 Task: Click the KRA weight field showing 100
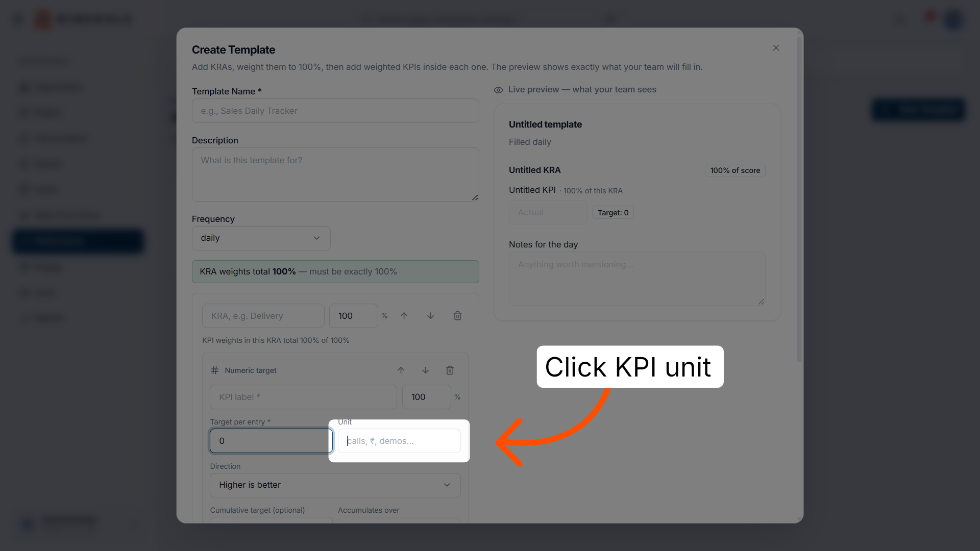353,316
